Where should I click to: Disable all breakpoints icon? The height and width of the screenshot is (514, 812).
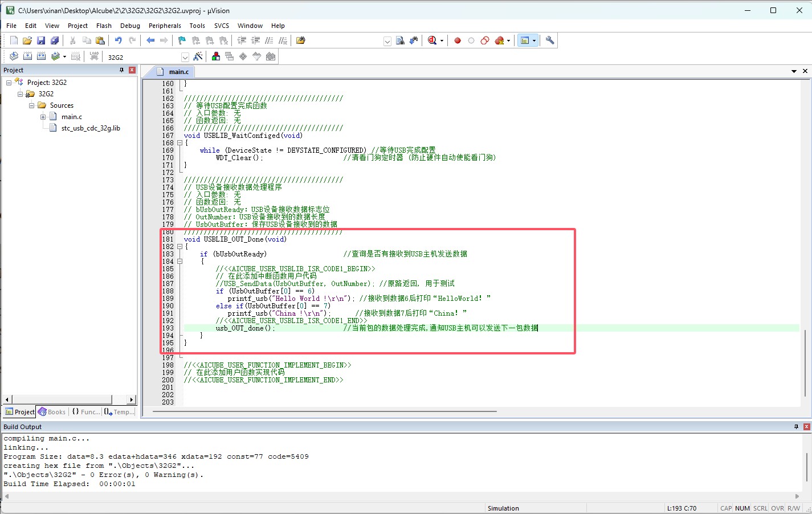tap(485, 40)
